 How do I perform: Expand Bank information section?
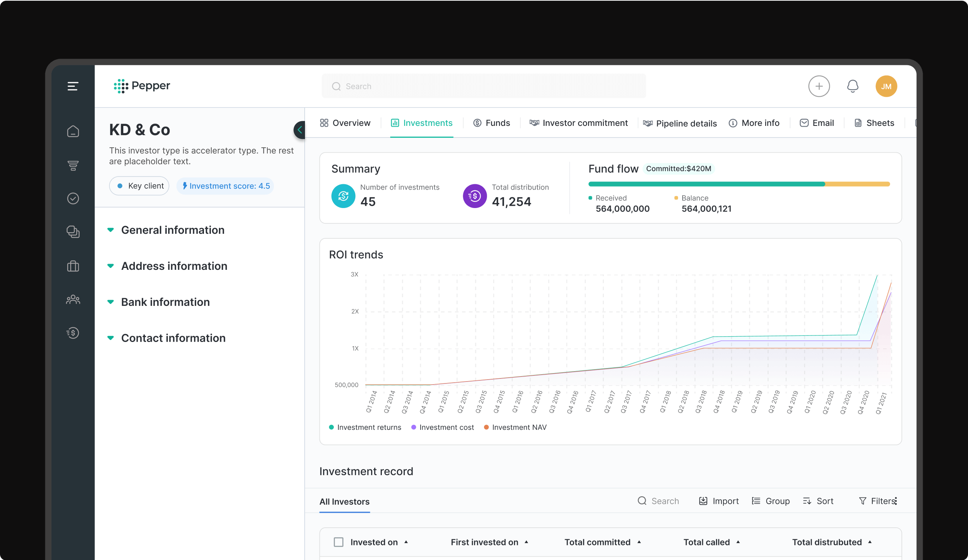click(165, 302)
